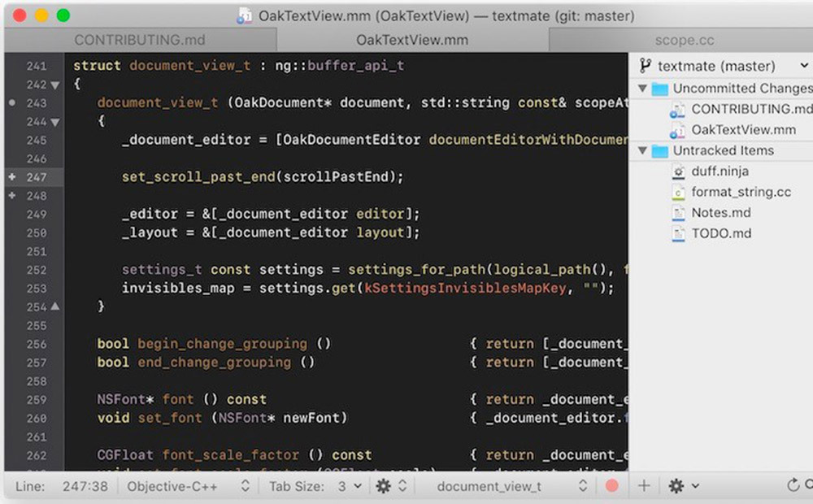Click the duff.ninja file icon
Image resolution: width=813 pixels, height=504 pixels.
pos(678,172)
